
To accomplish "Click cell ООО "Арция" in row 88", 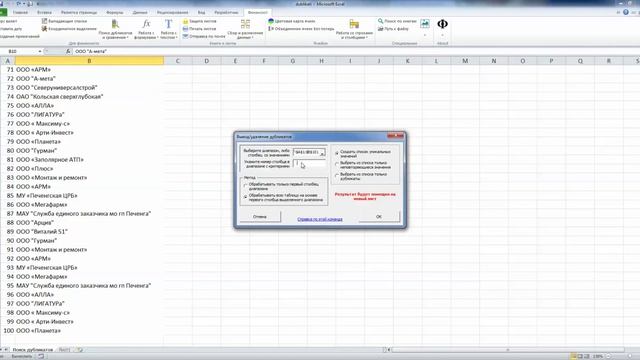I will [89, 222].
